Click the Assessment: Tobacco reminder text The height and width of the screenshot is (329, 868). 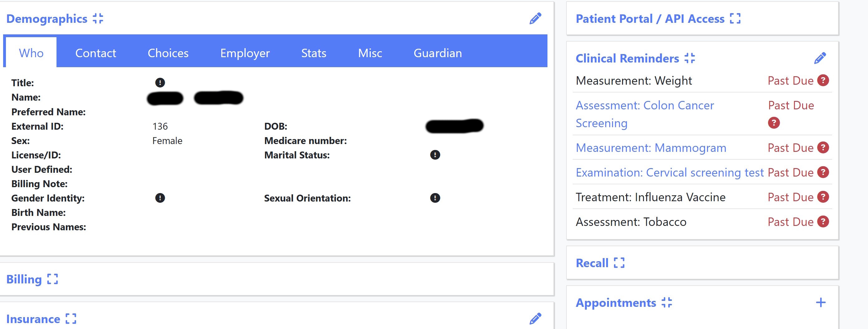coord(631,222)
